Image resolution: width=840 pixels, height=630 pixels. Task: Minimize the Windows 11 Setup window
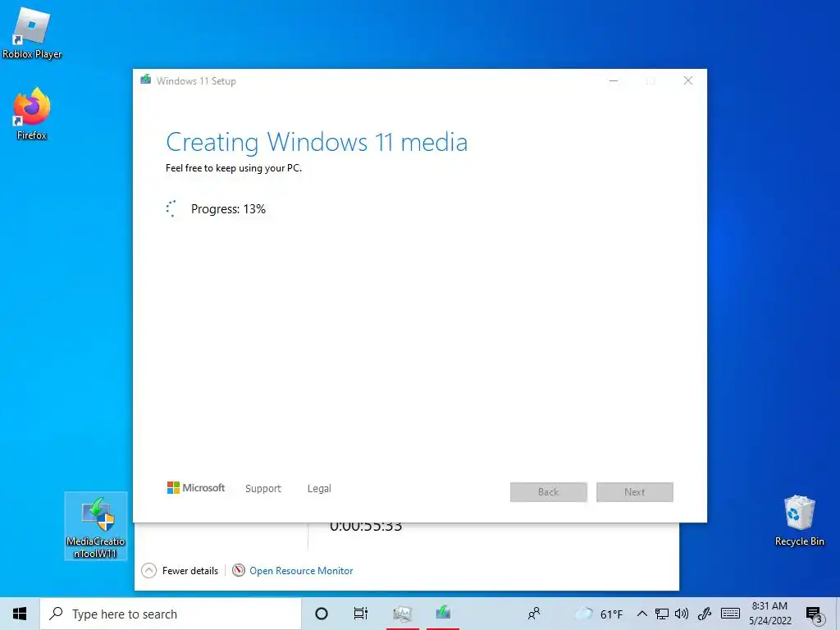(614, 81)
